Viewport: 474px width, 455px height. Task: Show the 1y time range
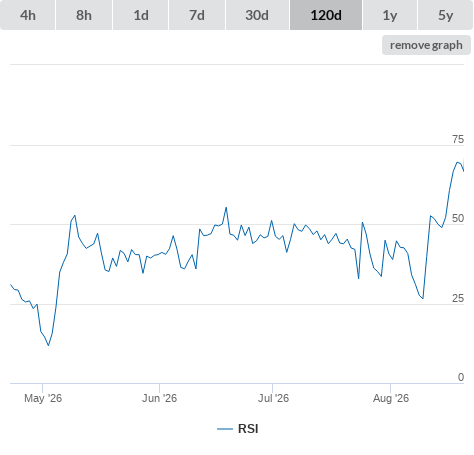[390, 15]
